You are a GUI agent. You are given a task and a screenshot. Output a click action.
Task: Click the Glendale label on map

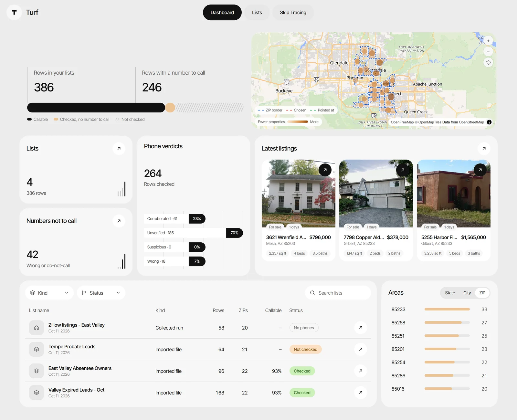click(x=339, y=63)
